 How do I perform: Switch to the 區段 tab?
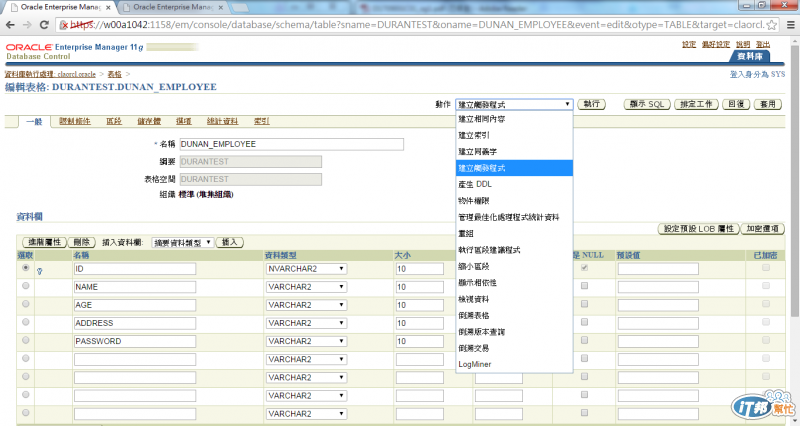click(114, 121)
